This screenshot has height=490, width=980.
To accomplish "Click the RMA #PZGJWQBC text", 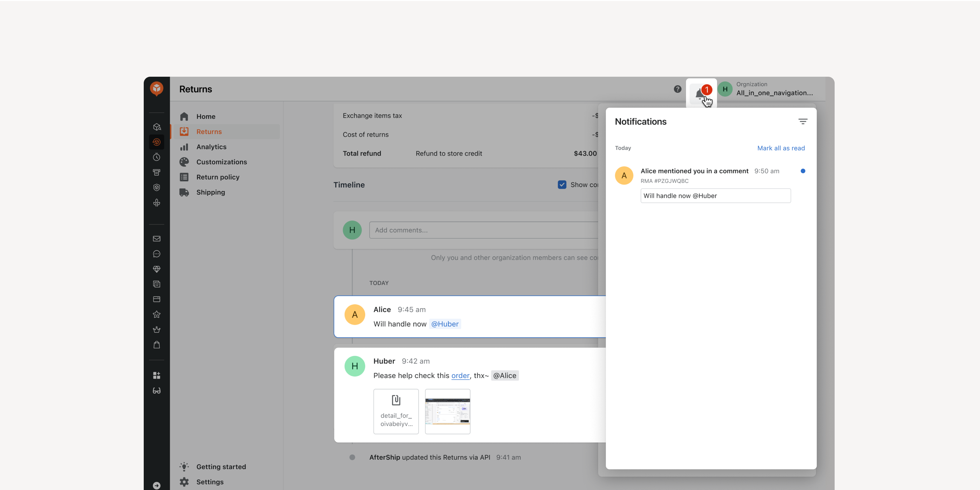I will pos(664,181).
